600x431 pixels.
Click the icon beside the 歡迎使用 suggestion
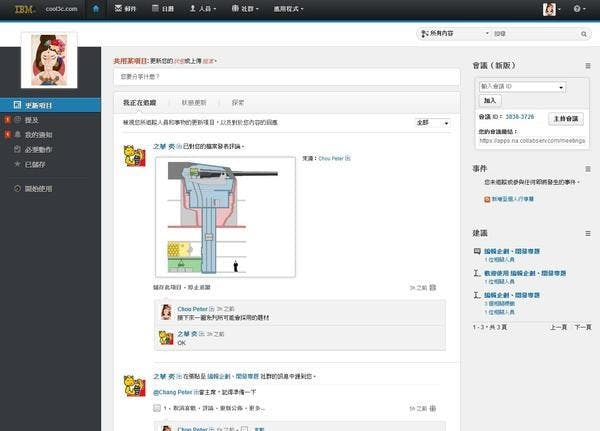point(477,273)
